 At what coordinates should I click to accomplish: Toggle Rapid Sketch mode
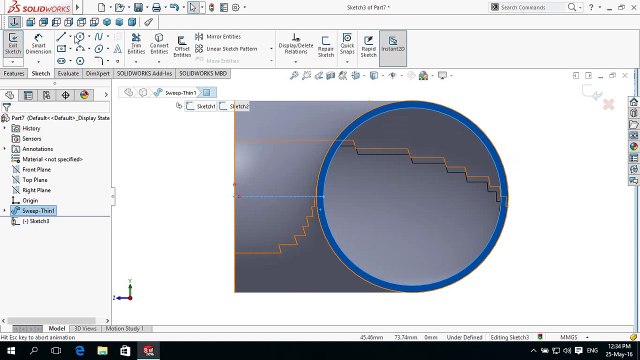[368, 46]
